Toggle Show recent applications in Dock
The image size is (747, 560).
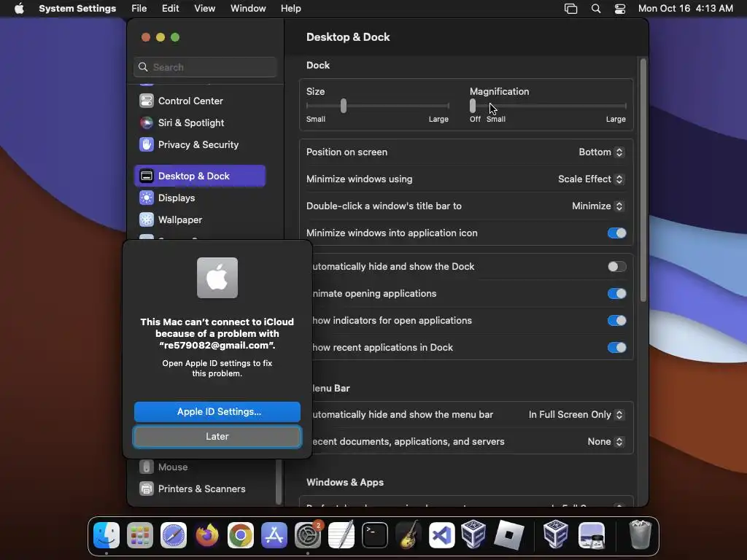click(x=616, y=348)
